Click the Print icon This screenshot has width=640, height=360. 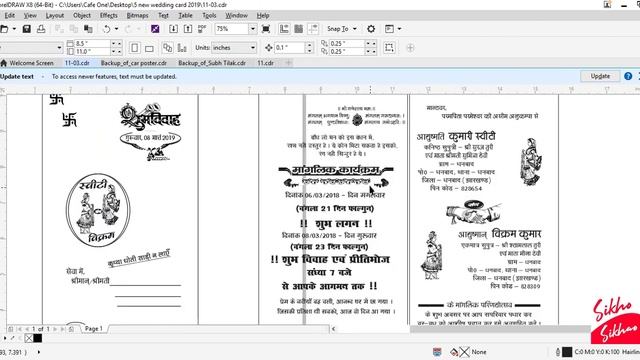point(41,29)
